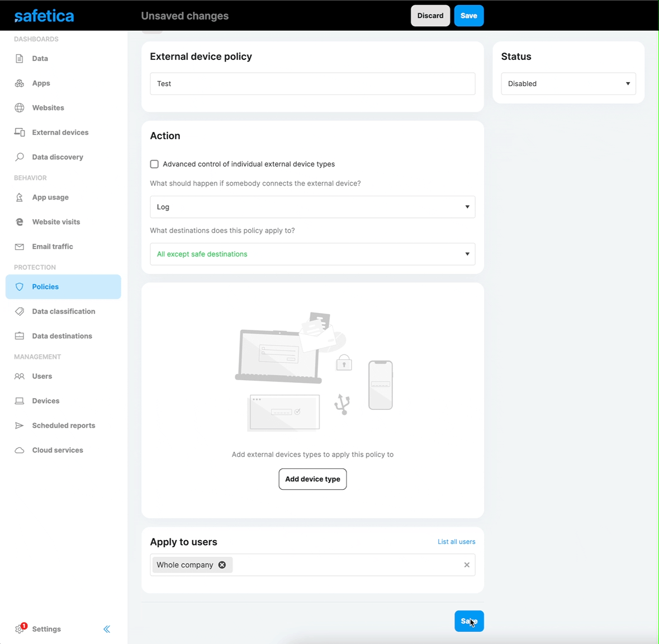
Task: Open the All except safe destinations dropdown
Action: click(312, 254)
